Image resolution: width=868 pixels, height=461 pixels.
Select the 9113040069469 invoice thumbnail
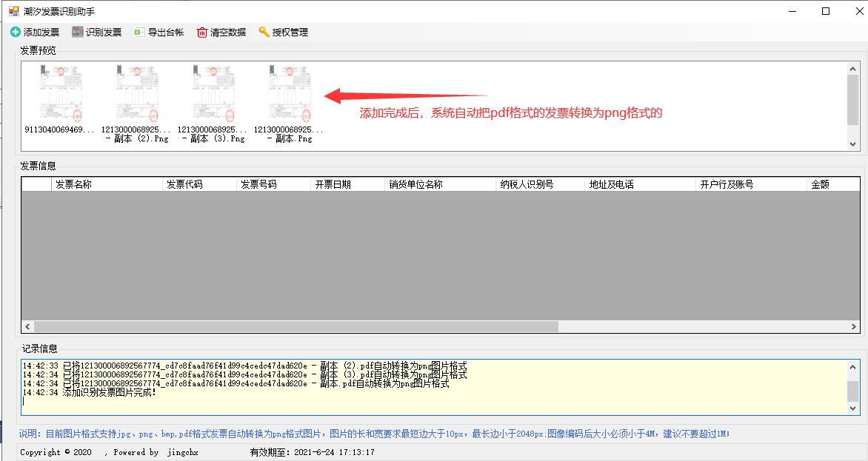[61, 93]
